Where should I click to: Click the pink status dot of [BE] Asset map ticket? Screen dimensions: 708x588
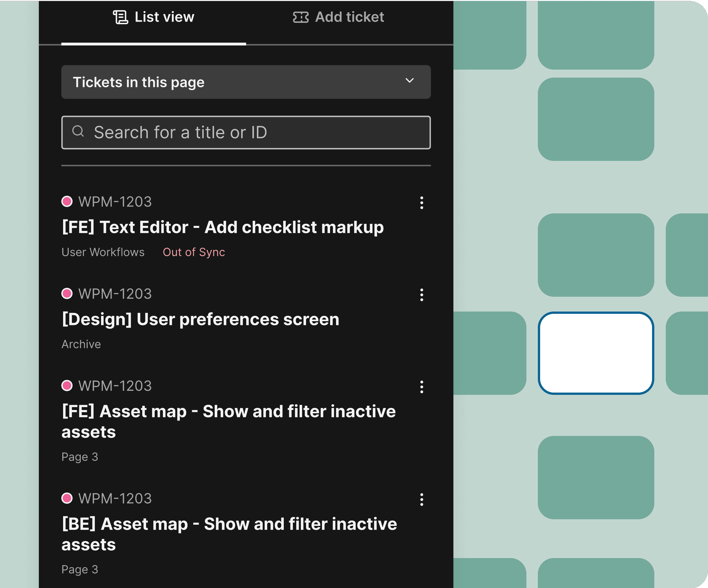click(x=67, y=498)
